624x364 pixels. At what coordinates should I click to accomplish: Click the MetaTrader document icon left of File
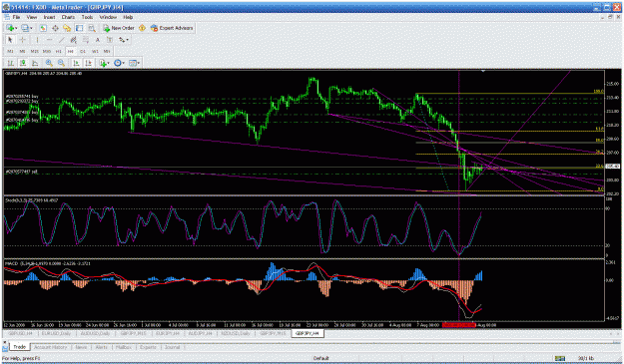click(7, 17)
